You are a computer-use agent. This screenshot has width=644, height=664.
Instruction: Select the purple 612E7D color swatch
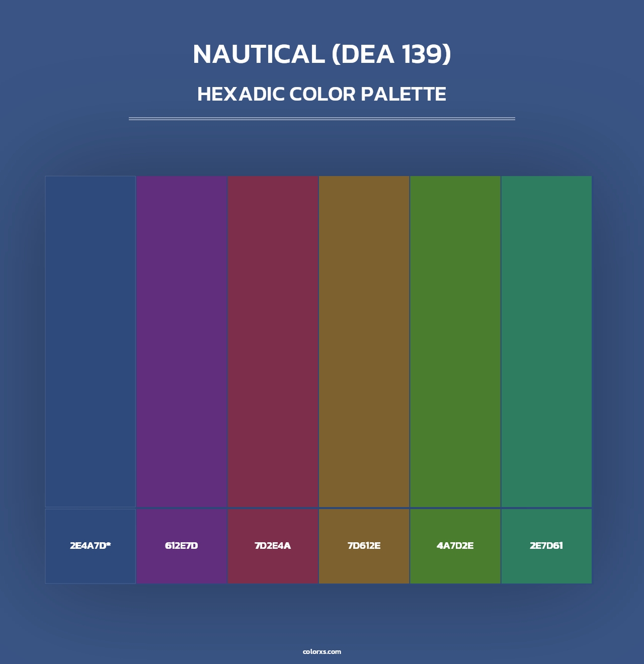click(182, 342)
